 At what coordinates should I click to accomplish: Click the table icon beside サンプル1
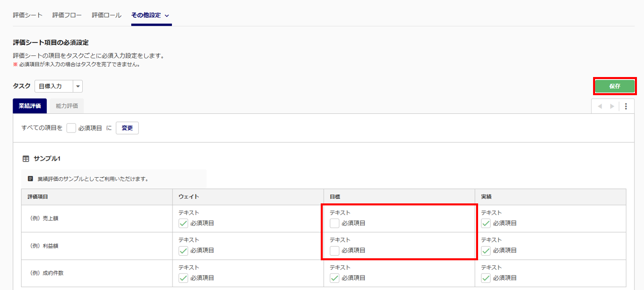[26, 159]
